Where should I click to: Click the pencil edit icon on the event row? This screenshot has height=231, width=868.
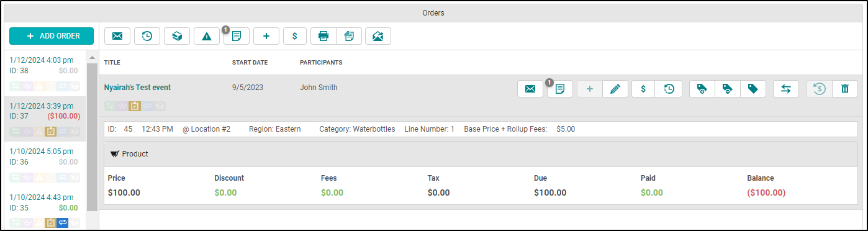coord(615,89)
